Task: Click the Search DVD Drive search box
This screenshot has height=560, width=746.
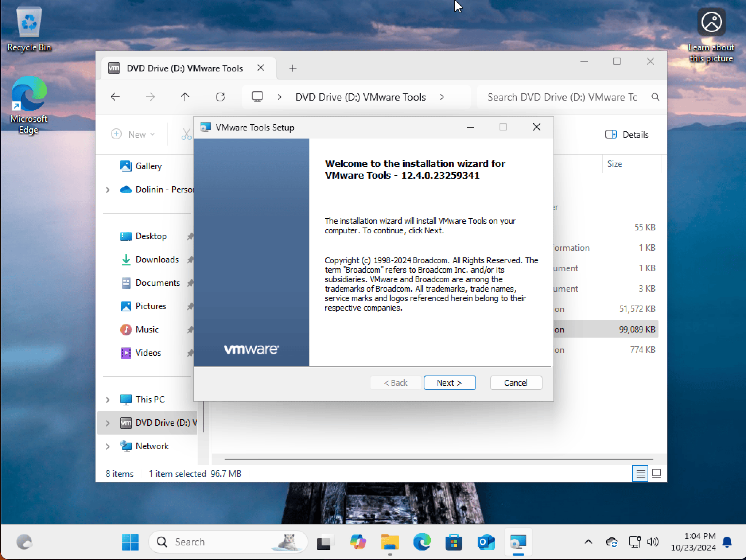Action: tap(562, 97)
